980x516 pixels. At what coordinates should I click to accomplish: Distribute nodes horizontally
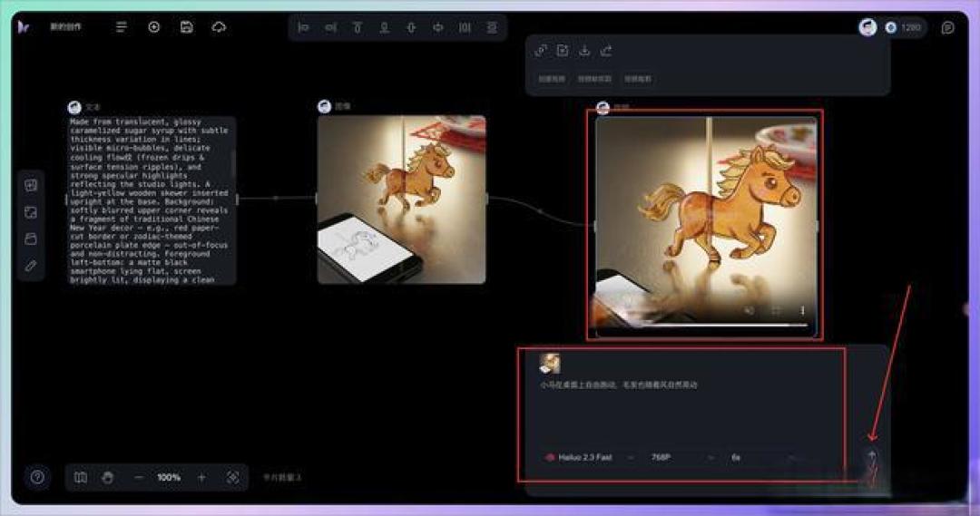pos(465,27)
